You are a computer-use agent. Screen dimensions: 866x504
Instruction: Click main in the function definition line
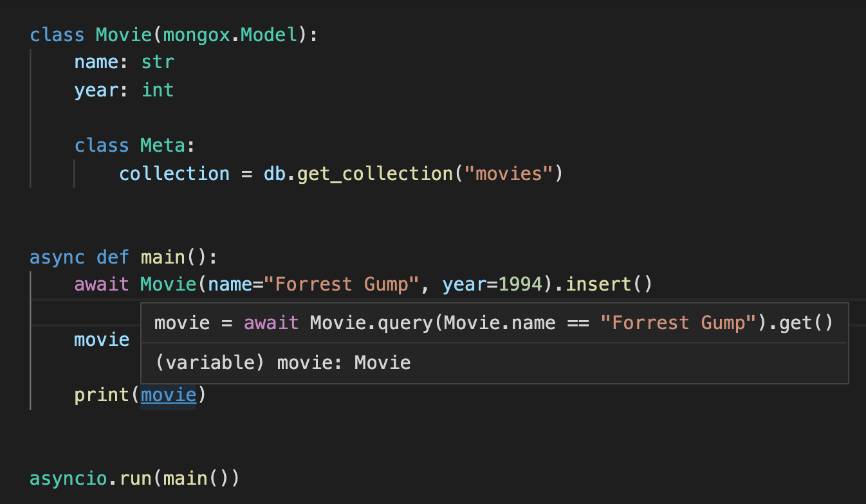click(x=163, y=257)
